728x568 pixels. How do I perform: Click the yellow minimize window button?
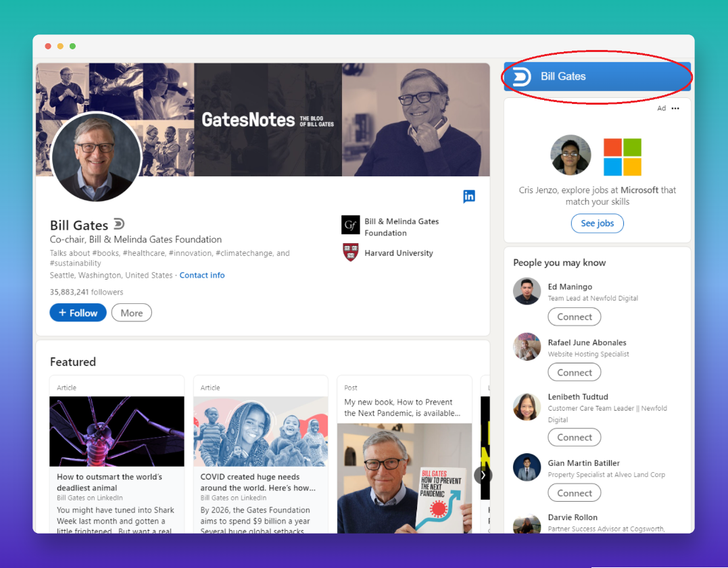60,46
